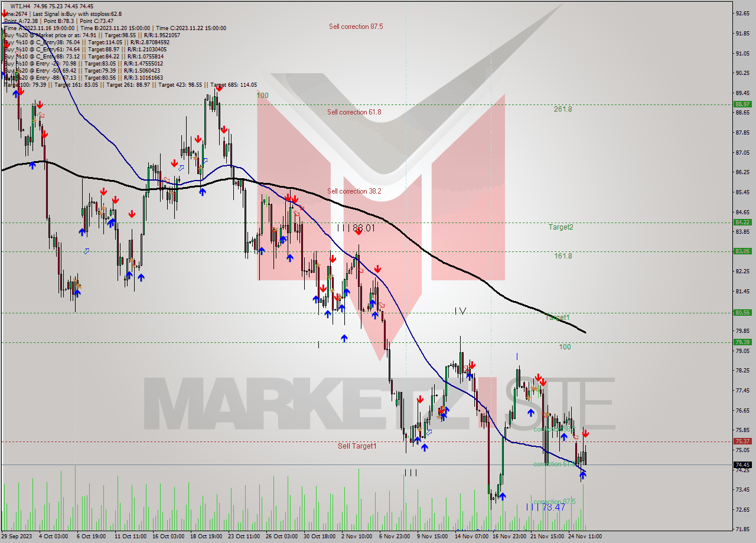The image size is (756, 543).
Task: Click the 'correction 61.8' green label
Action: click(x=554, y=464)
